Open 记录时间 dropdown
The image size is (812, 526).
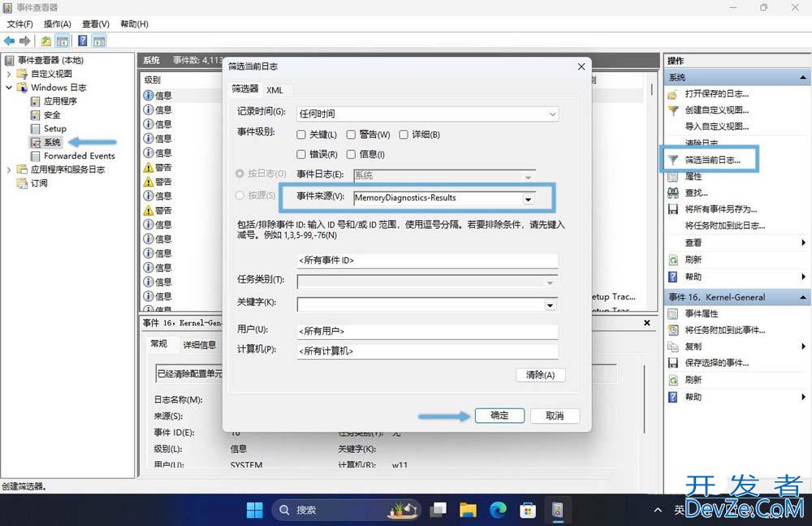point(427,114)
